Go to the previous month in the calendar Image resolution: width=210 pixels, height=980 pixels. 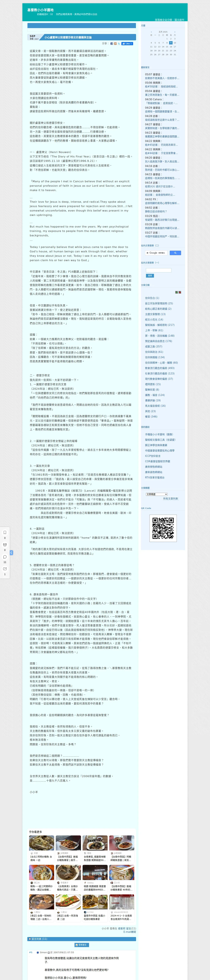point(151,32)
